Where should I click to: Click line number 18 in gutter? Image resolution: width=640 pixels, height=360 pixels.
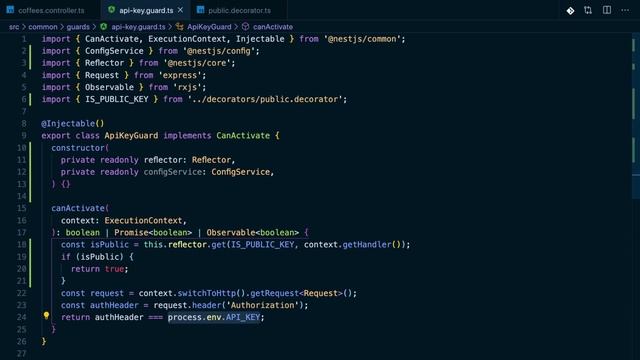click(21, 244)
